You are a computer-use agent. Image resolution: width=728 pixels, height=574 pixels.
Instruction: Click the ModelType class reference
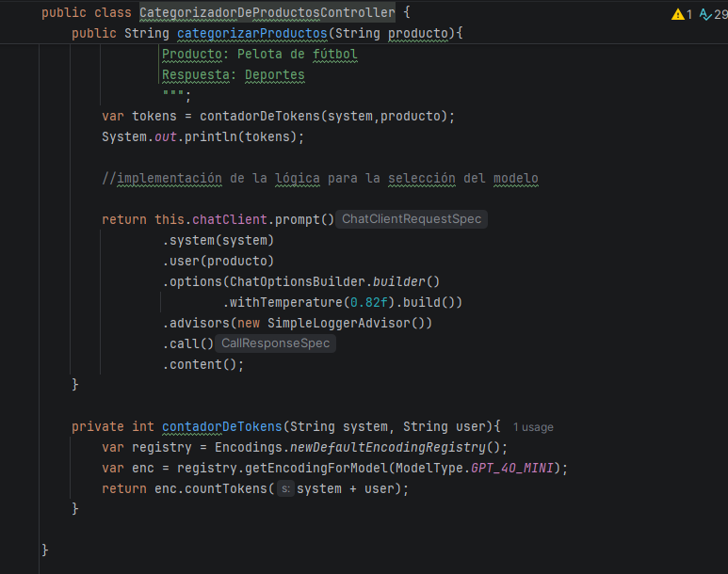429,468
